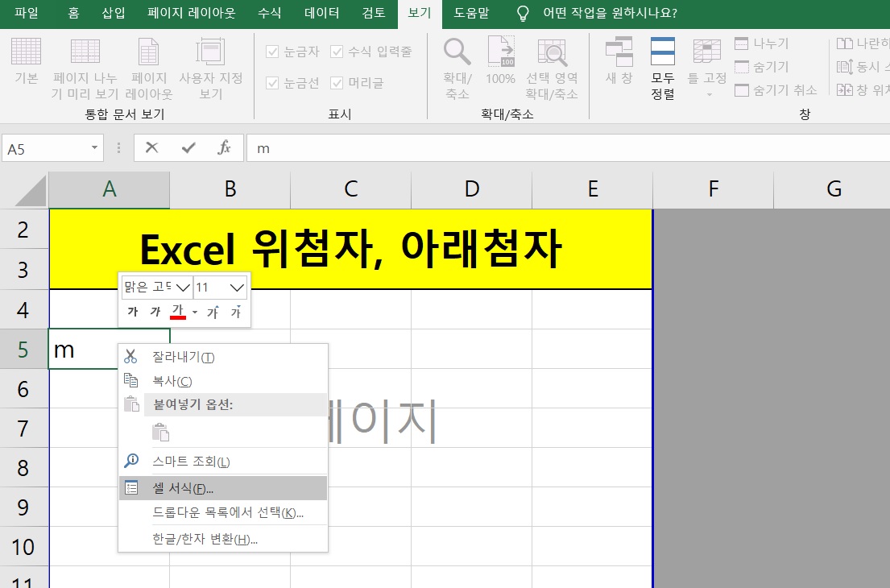Image resolution: width=890 pixels, height=588 pixels.
Task: Click 창 위치 reset window position icon
Action: pyautogui.click(x=845, y=89)
